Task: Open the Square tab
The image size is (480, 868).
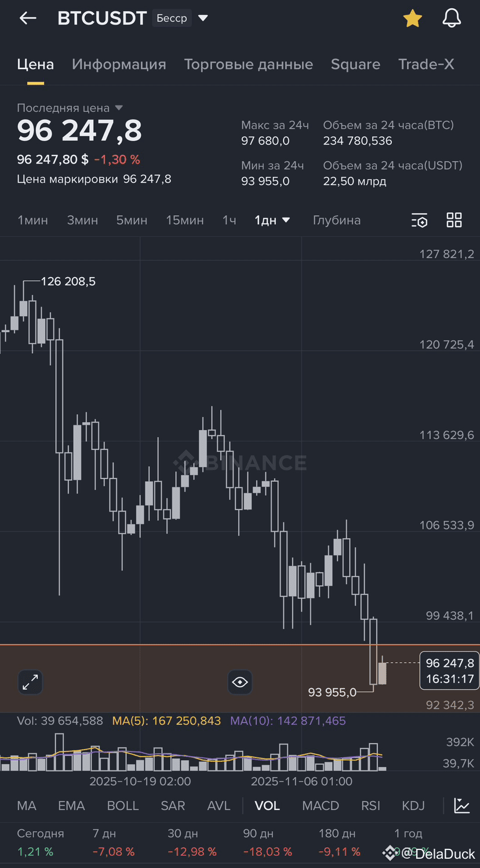Action: [355, 64]
